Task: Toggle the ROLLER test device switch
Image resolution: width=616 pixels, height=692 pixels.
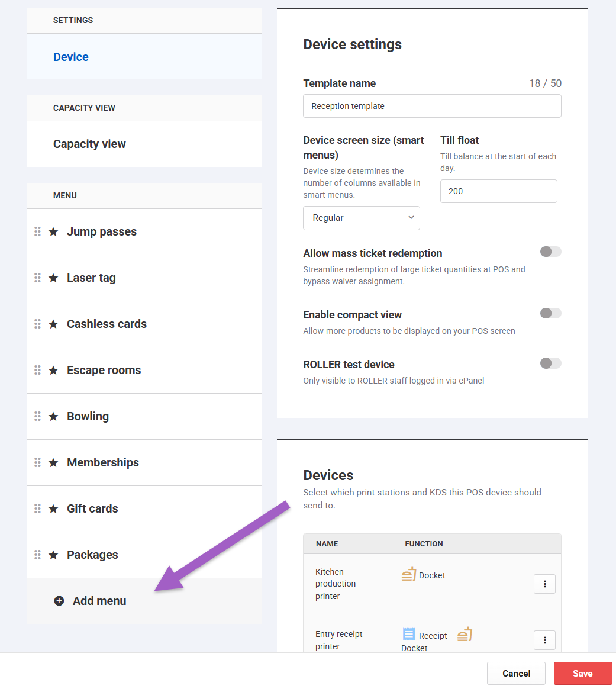Action: click(x=550, y=363)
